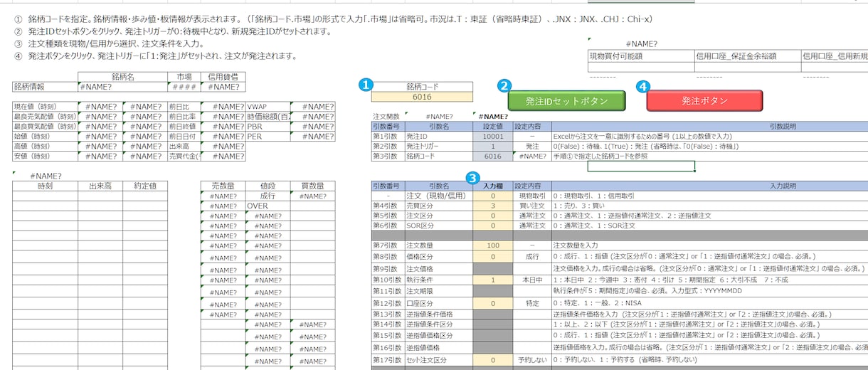
Task: Select the 銘柄名 header cell
Action: 122,76
